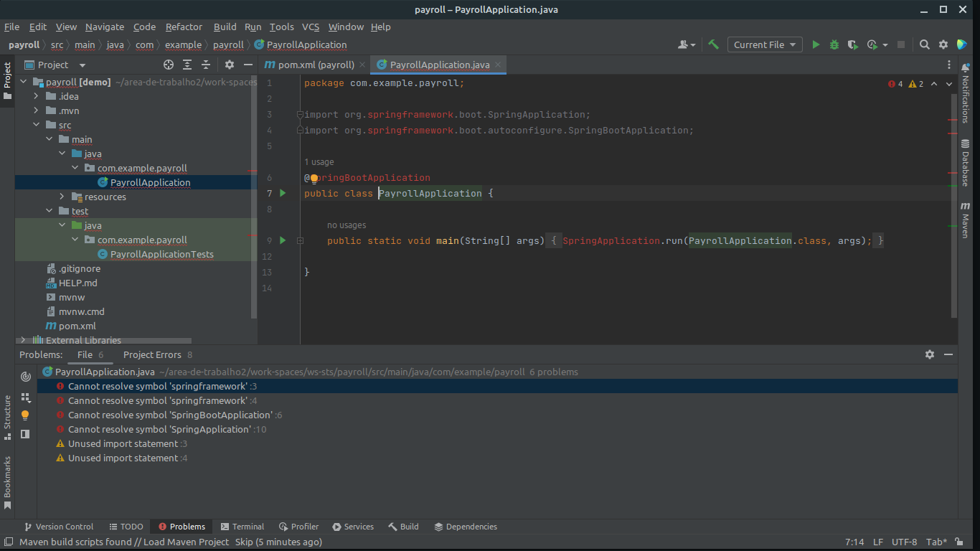
Task: Click run gutter icon beside main method
Action: pyautogui.click(x=283, y=240)
